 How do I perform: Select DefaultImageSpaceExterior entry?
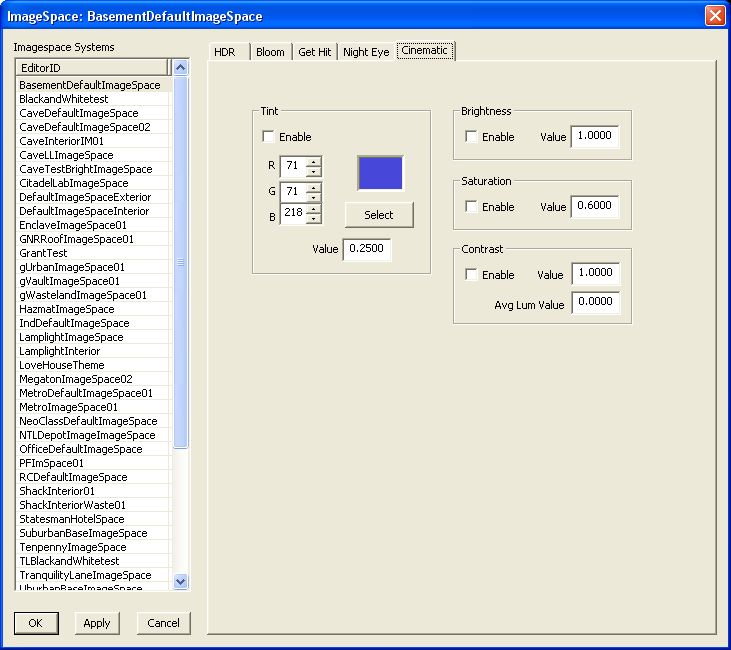(92, 197)
